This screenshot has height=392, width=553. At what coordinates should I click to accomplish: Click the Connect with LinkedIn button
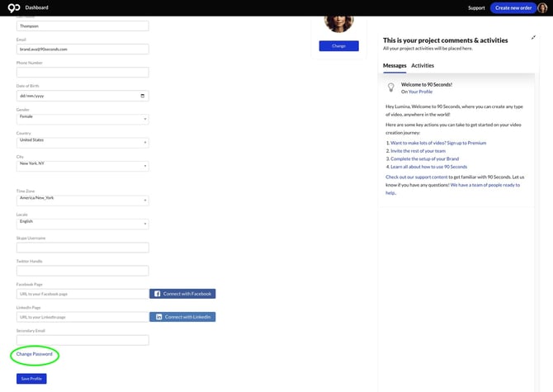[182, 317]
